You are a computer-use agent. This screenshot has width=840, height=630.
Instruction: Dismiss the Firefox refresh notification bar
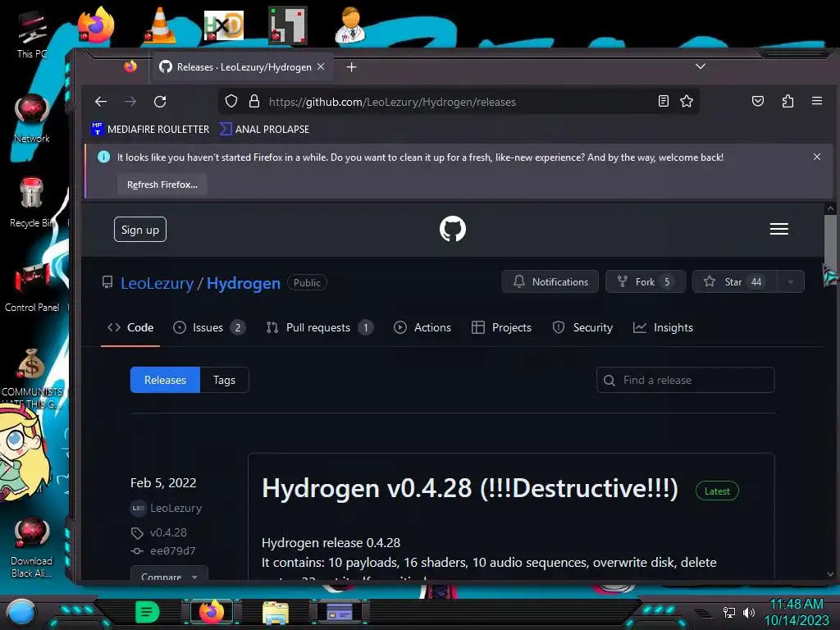pyautogui.click(x=817, y=157)
